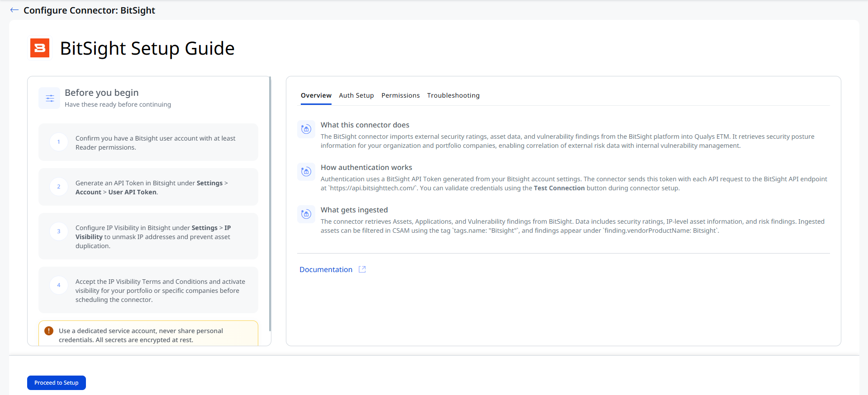Click the Reader permissions step text

pos(156,143)
